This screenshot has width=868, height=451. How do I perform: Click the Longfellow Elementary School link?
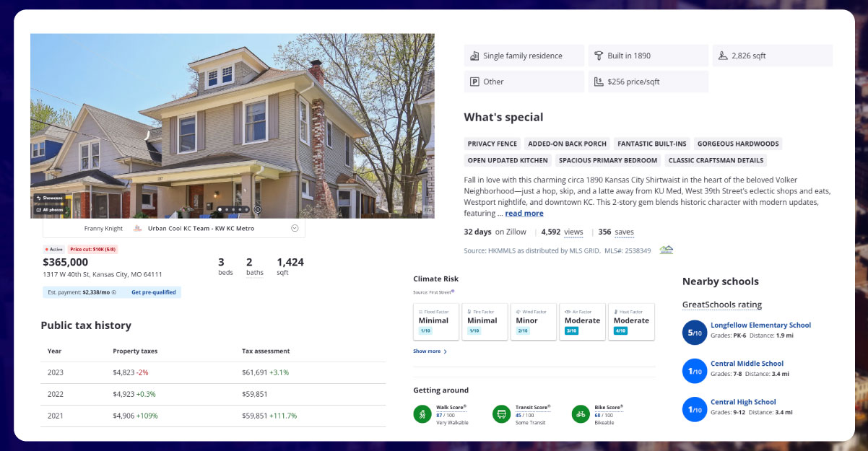click(x=760, y=325)
